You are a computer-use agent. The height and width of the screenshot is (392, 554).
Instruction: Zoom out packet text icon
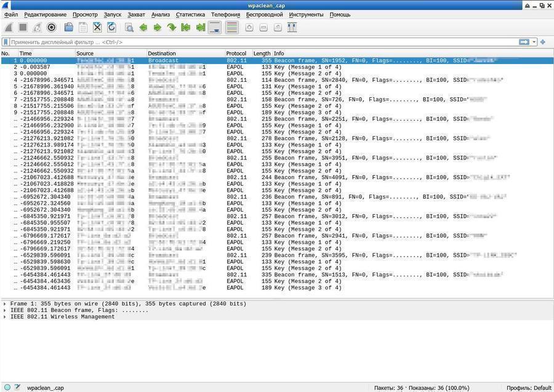point(263,28)
